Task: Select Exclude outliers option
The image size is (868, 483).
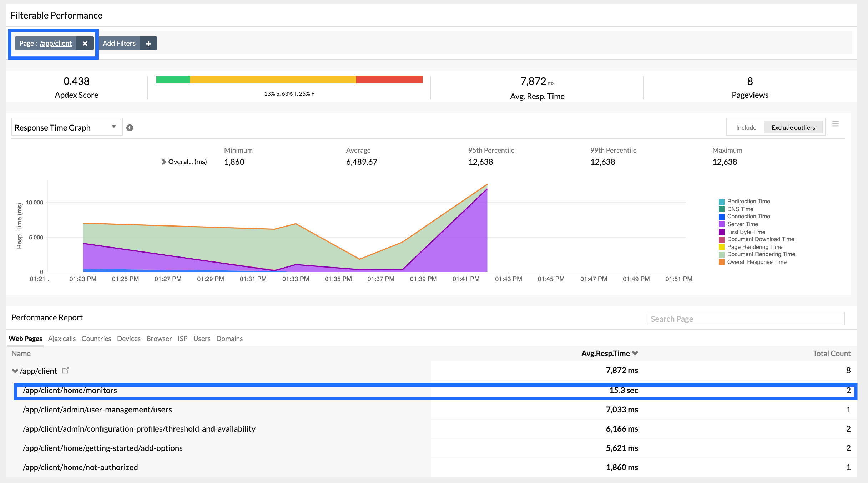Action: (x=793, y=128)
